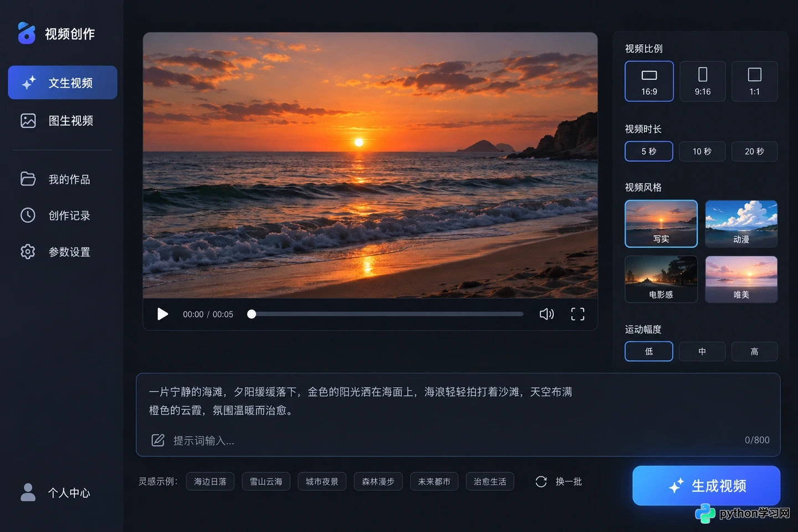Select the 写实 style thumbnail

pyautogui.click(x=661, y=223)
